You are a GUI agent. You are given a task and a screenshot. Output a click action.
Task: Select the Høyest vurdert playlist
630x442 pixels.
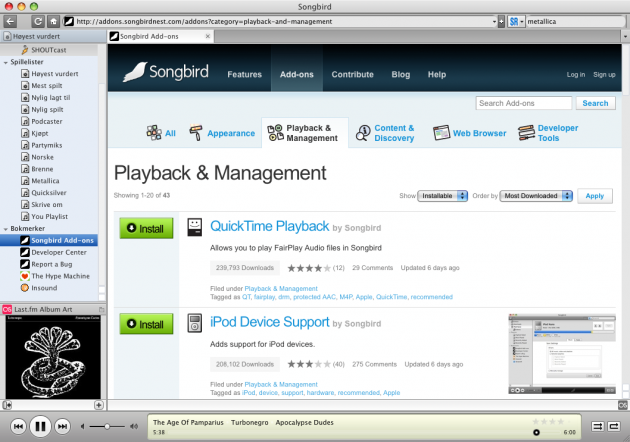coord(55,74)
